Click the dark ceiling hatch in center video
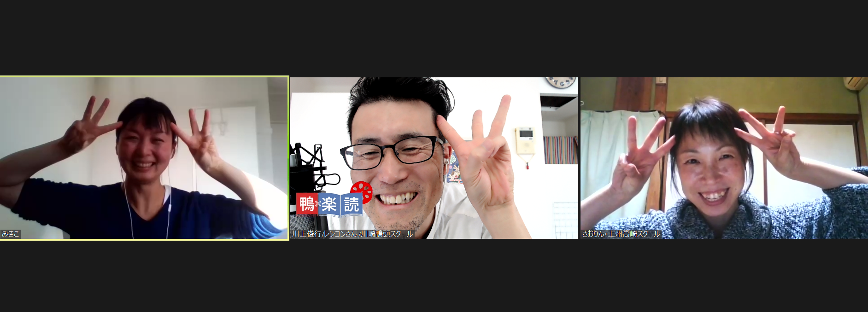This screenshot has width=868, height=312. tap(558, 101)
